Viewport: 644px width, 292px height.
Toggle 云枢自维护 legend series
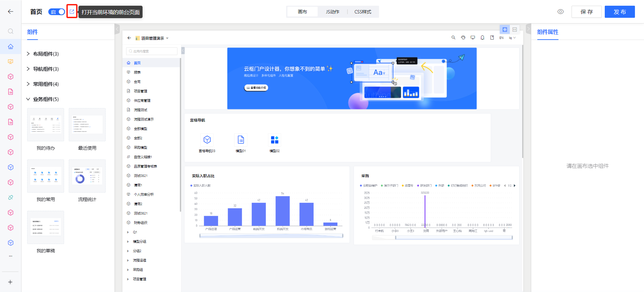point(369,186)
